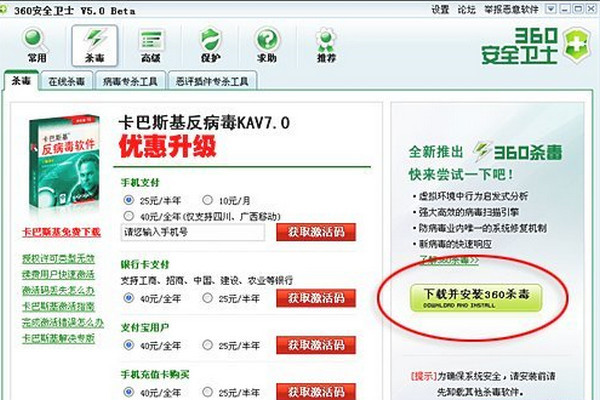The image size is (600, 400).
Task: Select 40元/全年 under 支付宝用户
Action: click(129, 345)
